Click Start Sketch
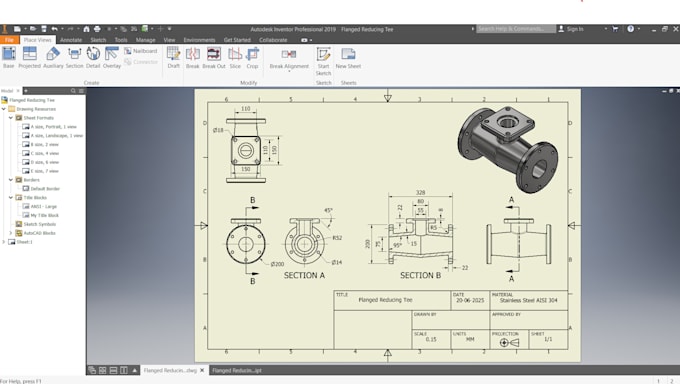The height and width of the screenshot is (384, 680). coord(324,61)
